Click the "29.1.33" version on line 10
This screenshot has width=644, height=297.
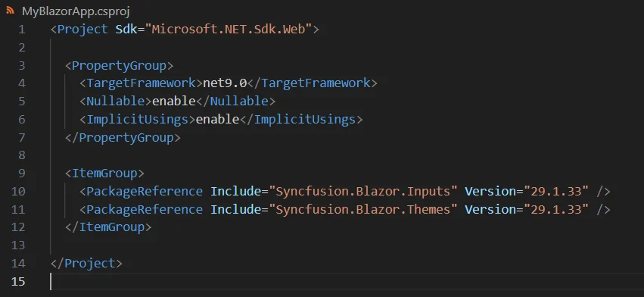pos(555,191)
